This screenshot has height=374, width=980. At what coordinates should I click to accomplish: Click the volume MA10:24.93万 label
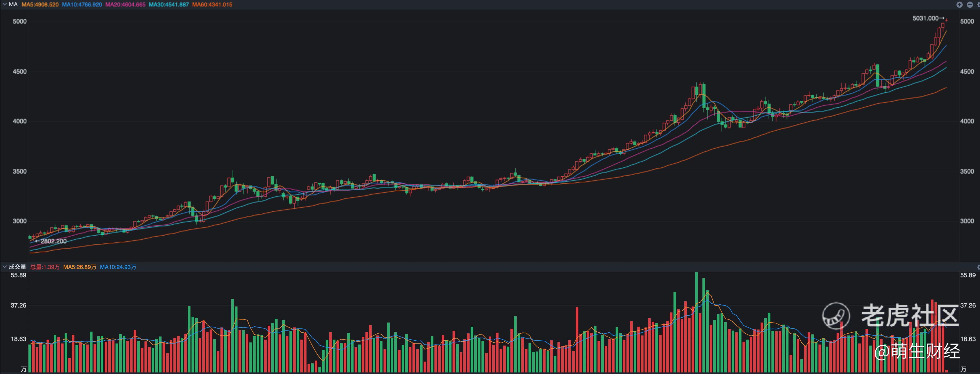click(x=118, y=267)
